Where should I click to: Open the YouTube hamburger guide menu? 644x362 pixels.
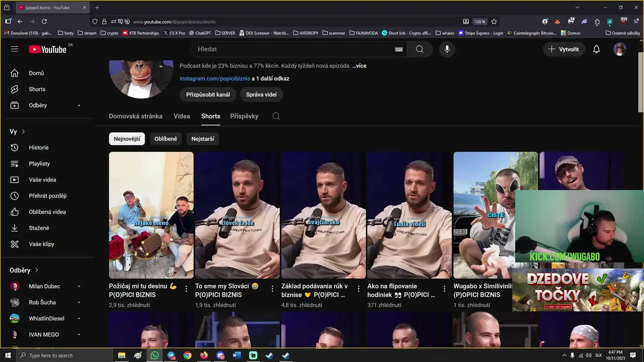15,49
